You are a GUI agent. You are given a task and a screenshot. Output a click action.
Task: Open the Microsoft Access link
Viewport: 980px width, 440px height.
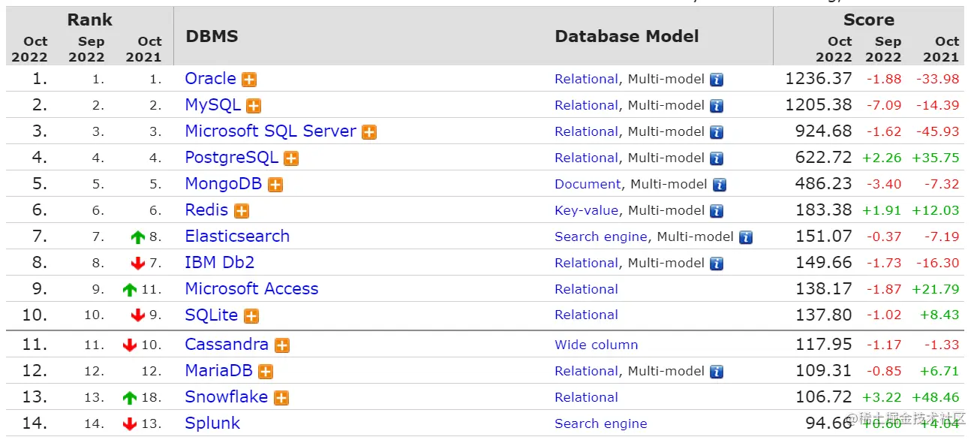pos(251,289)
